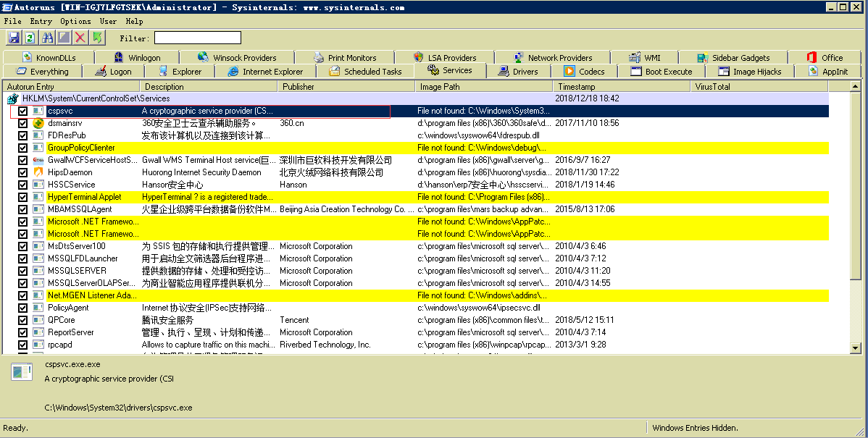Click the green Jump to Entry icon
The image size is (868, 438).
[x=97, y=38]
